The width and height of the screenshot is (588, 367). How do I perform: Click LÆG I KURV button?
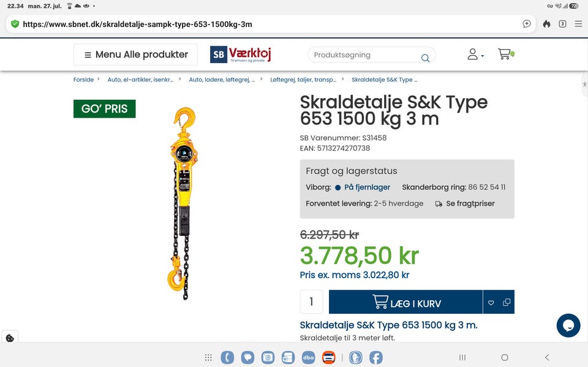(405, 301)
